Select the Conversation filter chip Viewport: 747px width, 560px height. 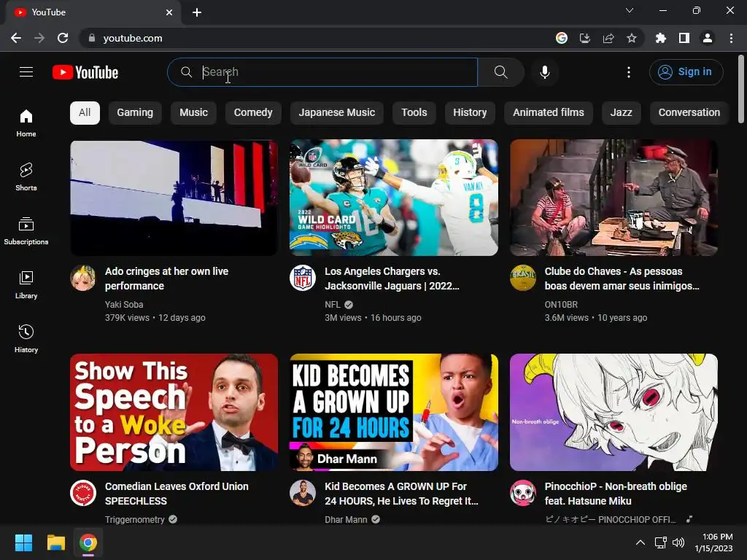pyautogui.click(x=689, y=113)
